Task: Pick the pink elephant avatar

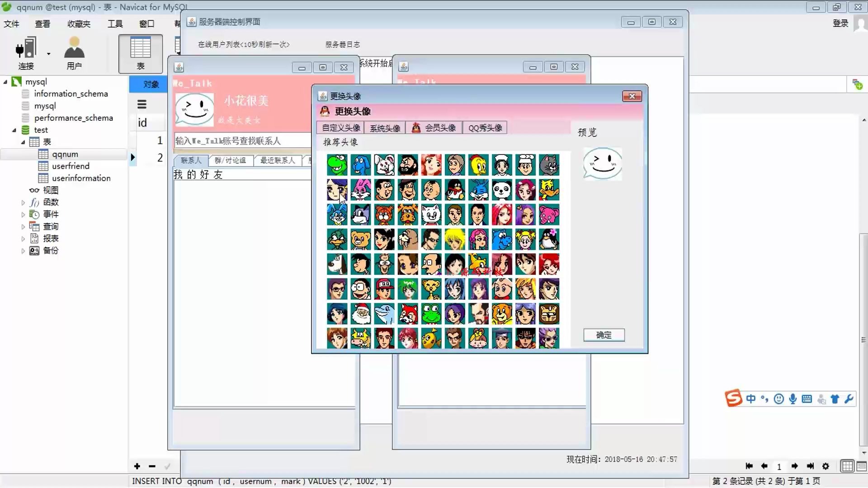Action: coord(549,215)
